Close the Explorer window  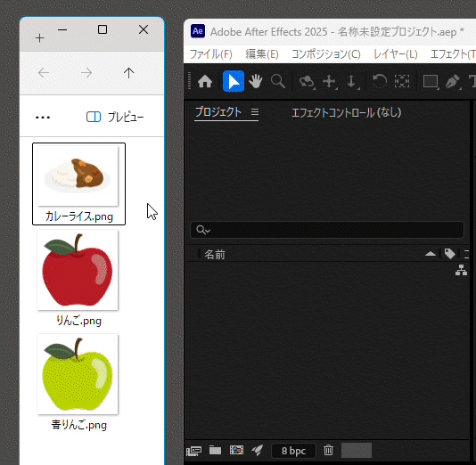click(x=144, y=29)
